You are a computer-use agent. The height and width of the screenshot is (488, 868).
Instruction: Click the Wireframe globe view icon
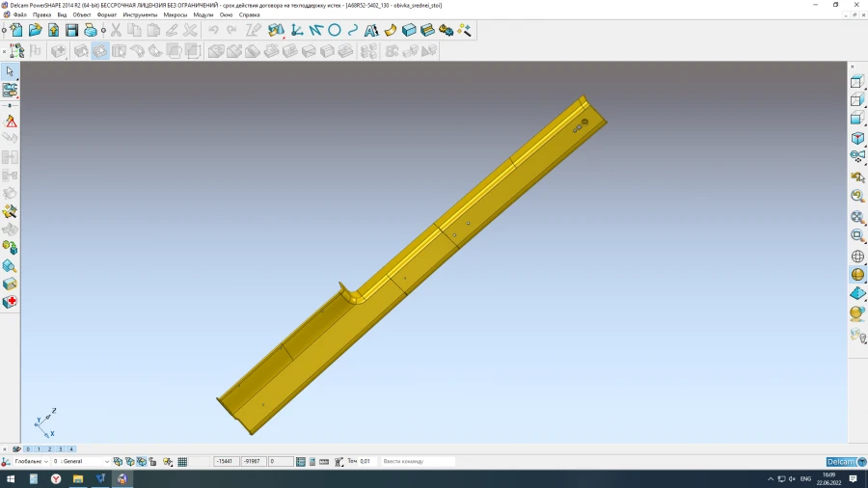coord(857,257)
